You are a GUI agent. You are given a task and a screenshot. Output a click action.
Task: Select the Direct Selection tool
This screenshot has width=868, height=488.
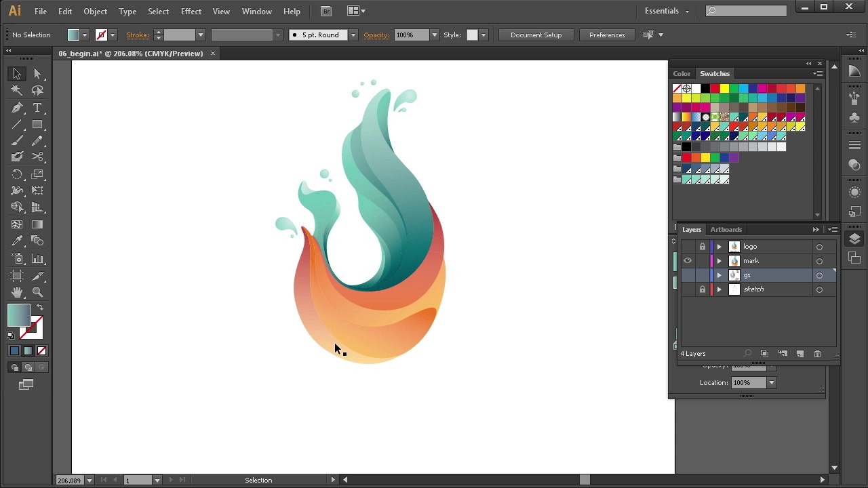coord(37,74)
